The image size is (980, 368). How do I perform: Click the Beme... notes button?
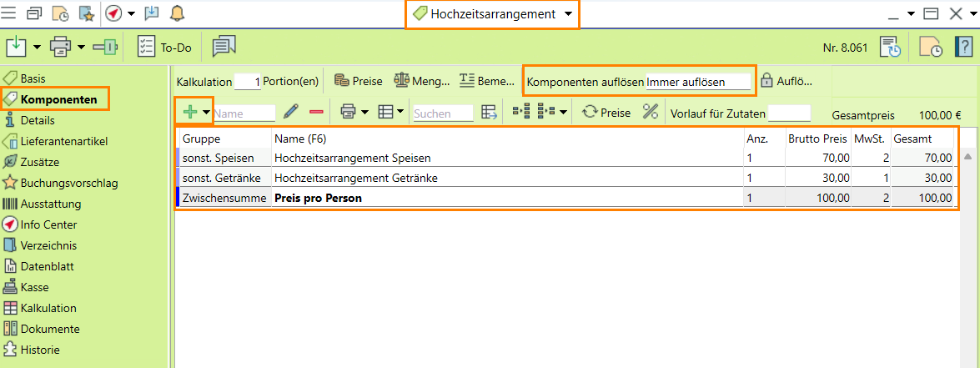pos(488,81)
